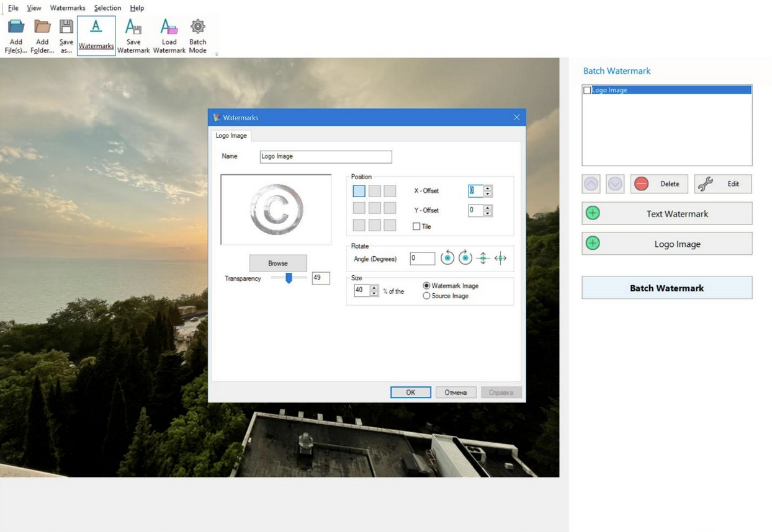The width and height of the screenshot is (772, 532).
Task: Rotate watermark clockwise using the rotate icon
Action: point(465,259)
